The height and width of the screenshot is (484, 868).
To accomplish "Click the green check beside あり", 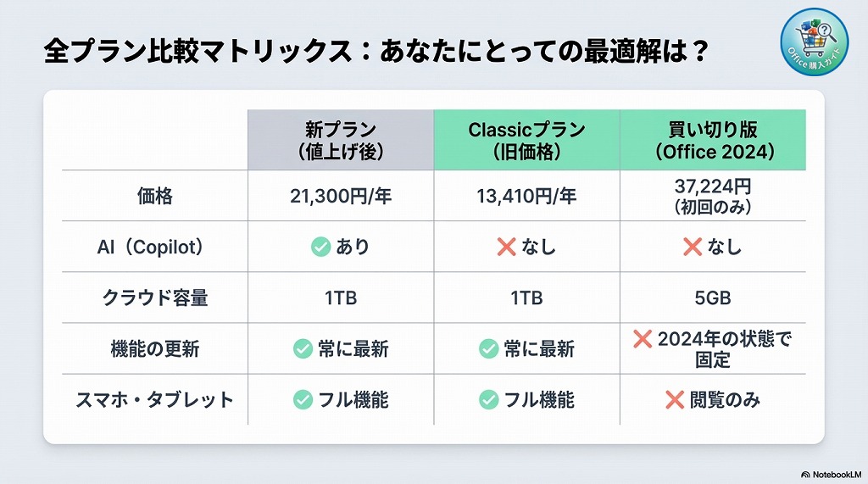I will (320, 247).
